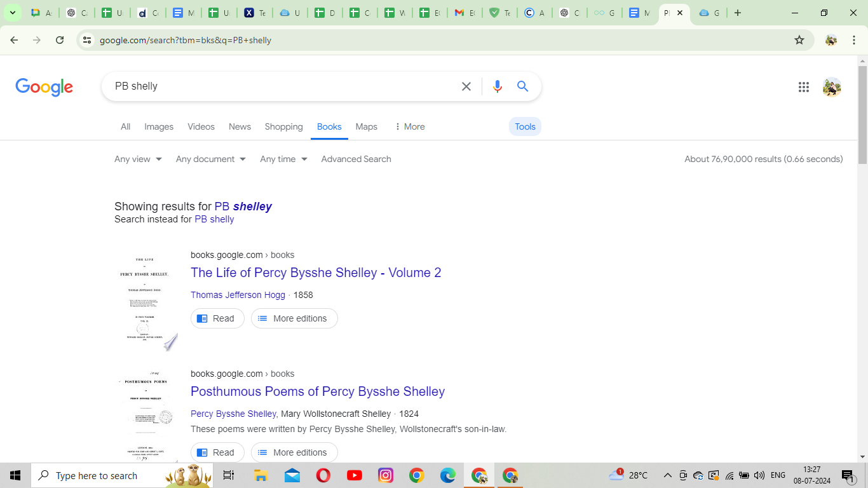Select the Books tab
This screenshot has width=868, height=488.
point(329,126)
